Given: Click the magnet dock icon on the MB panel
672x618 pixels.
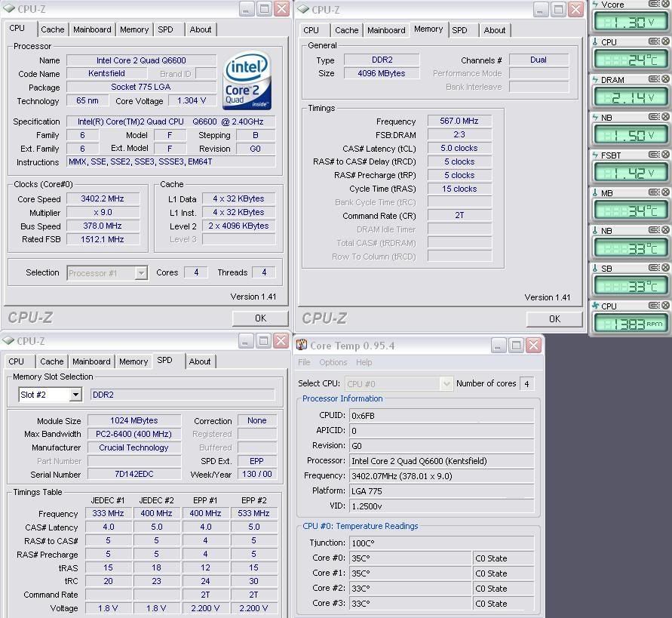Looking at the screenshot, I should click(654, 192).
